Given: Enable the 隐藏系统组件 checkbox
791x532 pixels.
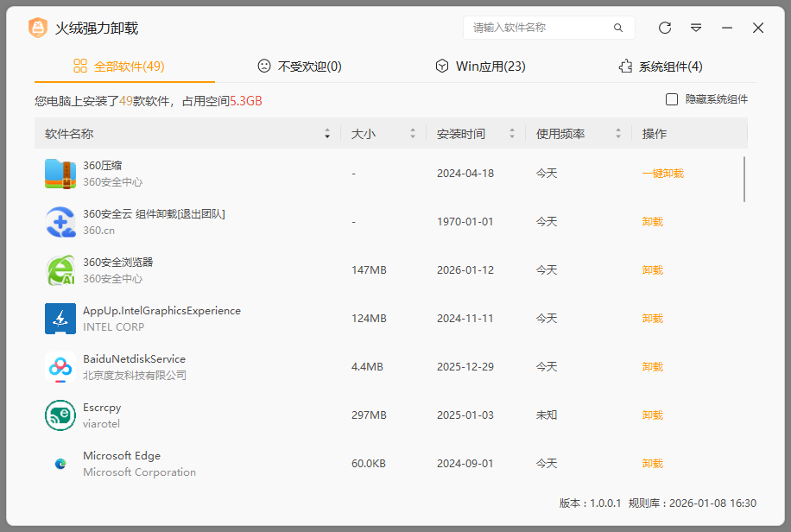Looking at the screenshot, I should click(672, 99).
